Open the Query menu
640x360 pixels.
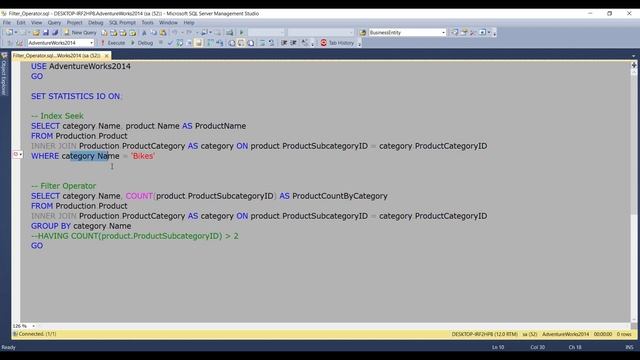54,22
